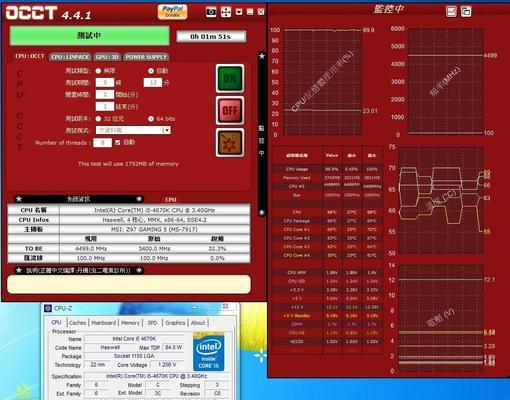This screenshot has width=510, height=400.
Task: Select the automatic test type radio button
Action: (151, 71)
